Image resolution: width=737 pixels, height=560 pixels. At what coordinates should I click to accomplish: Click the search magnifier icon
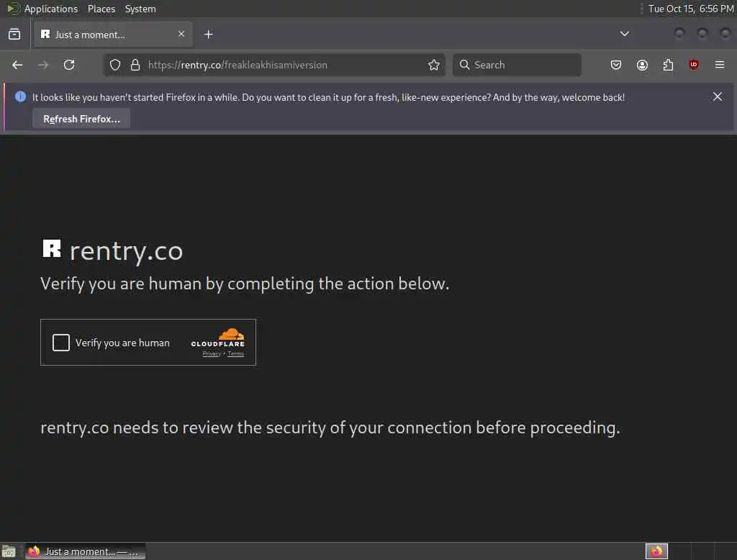(x=464, y=65)
